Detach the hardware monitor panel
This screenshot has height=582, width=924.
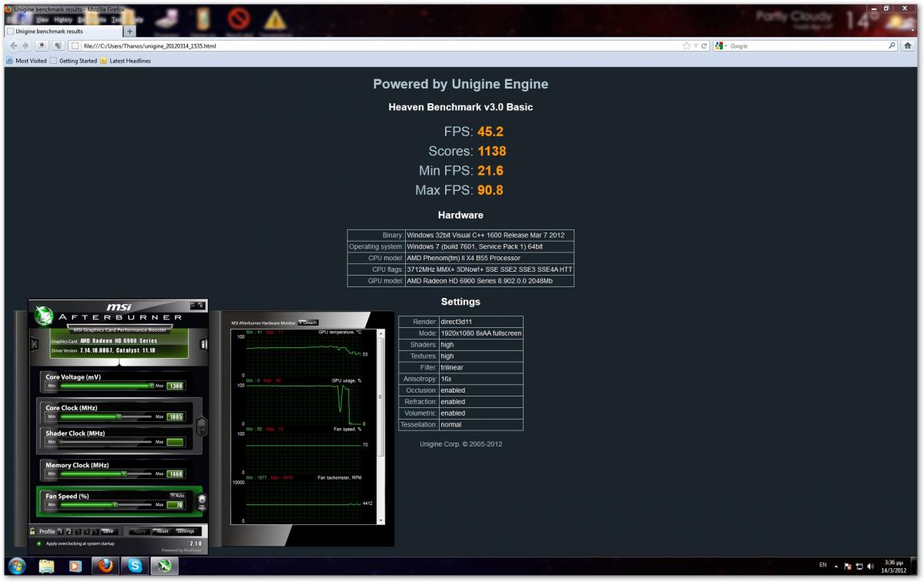click(308, 323)
